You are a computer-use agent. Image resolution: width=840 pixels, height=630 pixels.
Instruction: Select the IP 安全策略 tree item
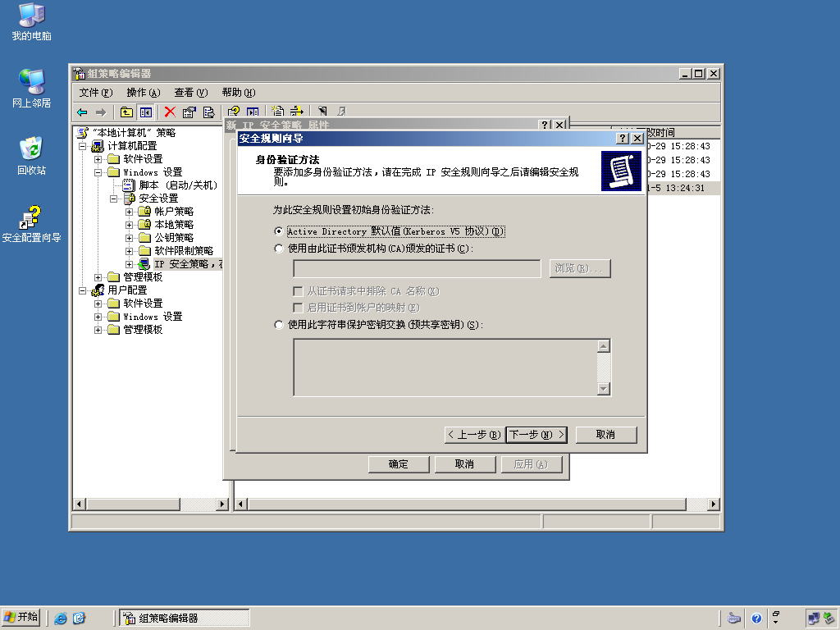point(188,264)
